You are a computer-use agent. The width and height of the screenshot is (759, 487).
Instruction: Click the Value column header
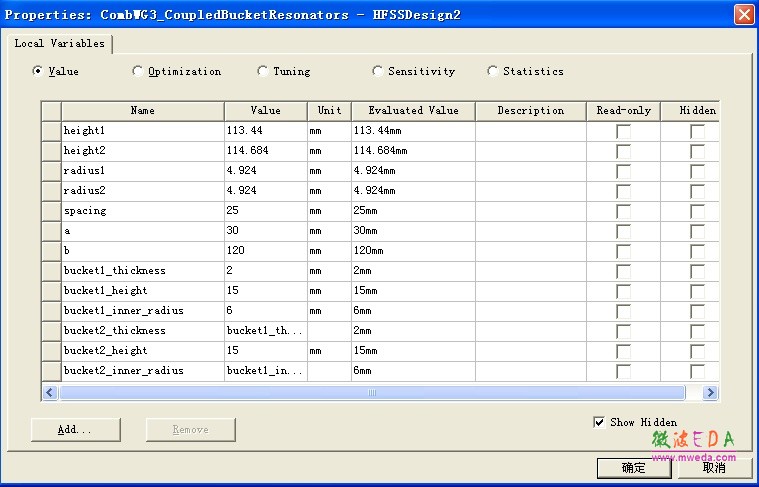point(266,111)
